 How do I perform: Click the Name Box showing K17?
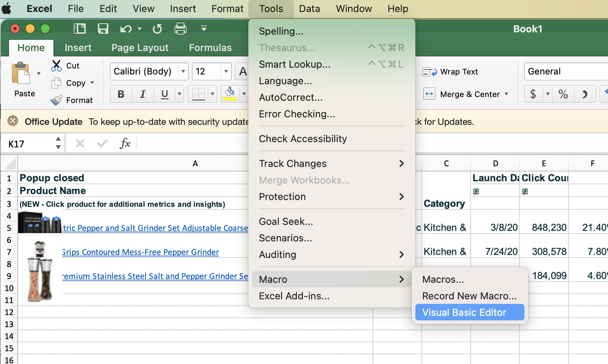coord(29,144)
